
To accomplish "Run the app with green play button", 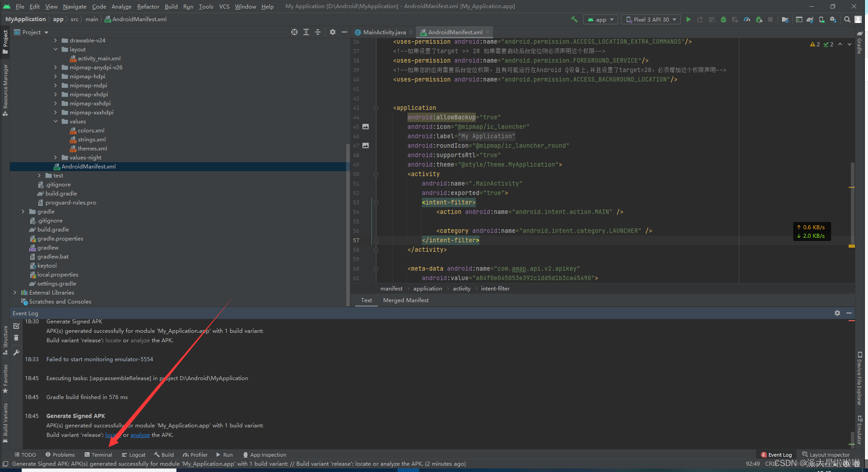I will pos(688,19).
